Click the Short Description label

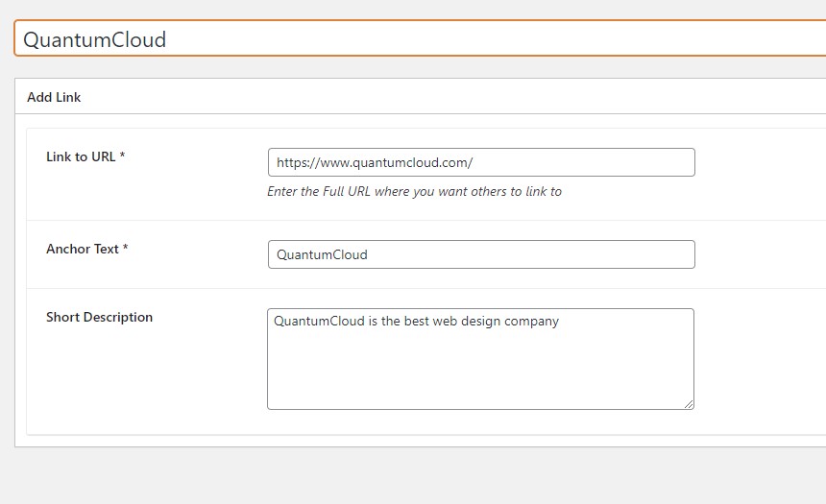99,317
